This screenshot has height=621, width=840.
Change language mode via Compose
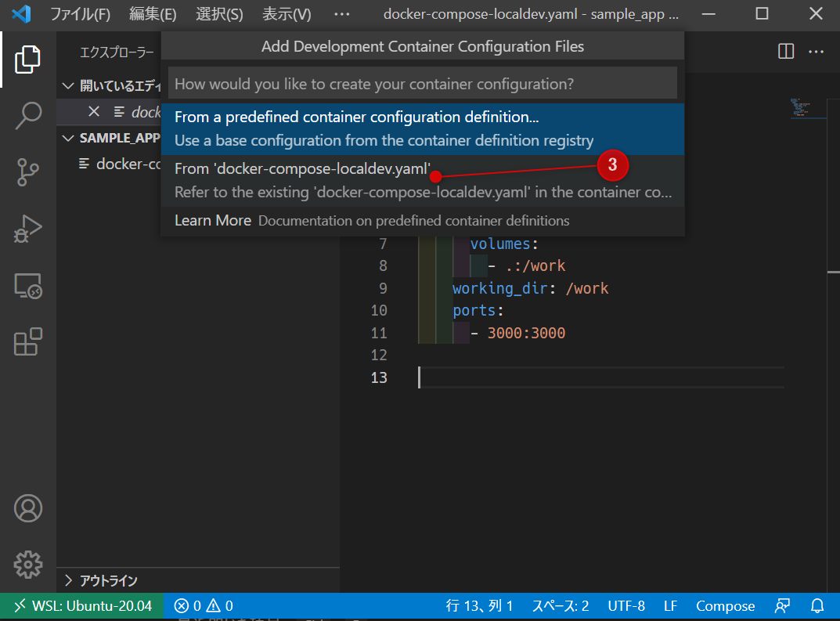[726, 606]
